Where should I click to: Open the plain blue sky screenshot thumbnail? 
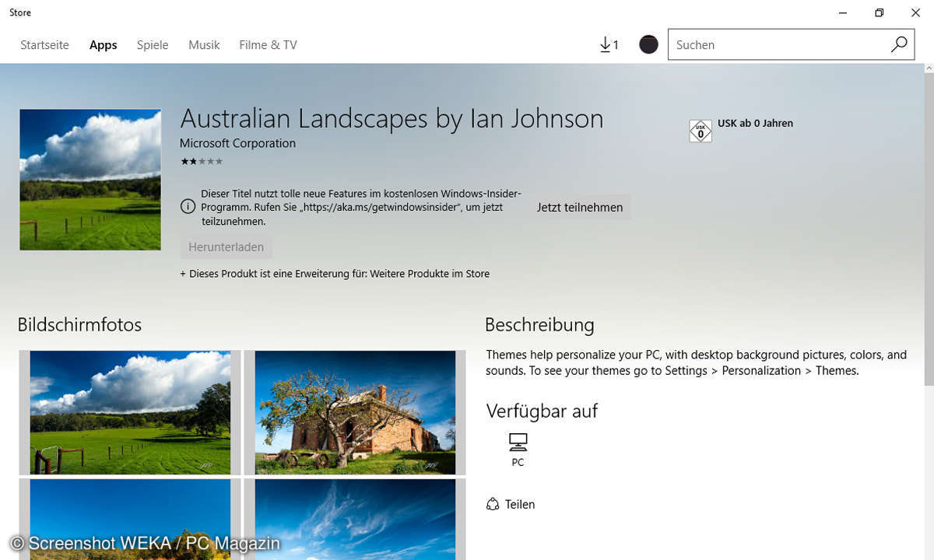(130, 519)
